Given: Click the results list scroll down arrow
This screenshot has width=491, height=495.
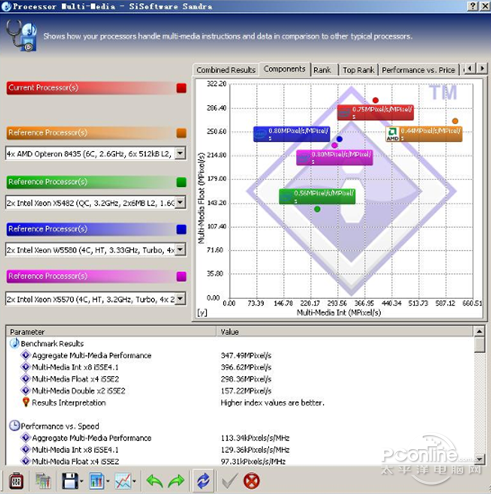Looking at the screenshot, I should click(x=479, y=459).
